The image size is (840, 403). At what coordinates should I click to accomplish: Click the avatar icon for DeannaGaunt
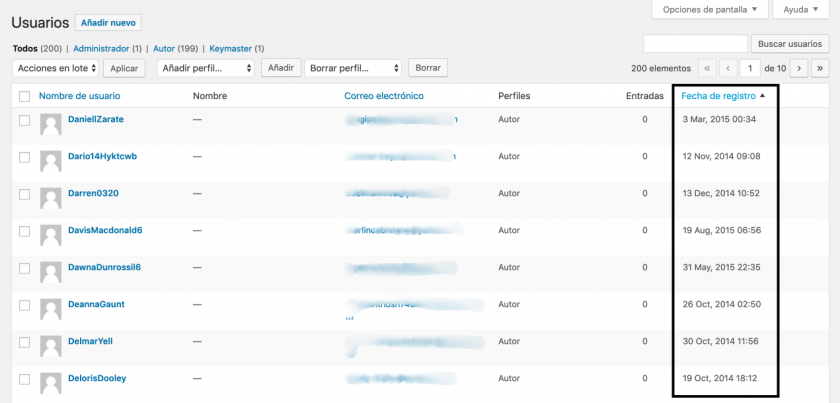click(x=50, y=309)
